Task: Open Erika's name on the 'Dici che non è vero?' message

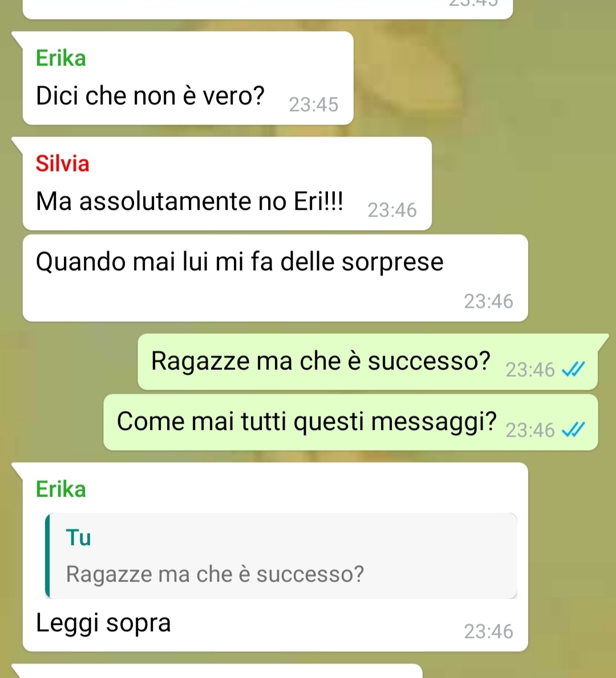Action: pyautogui.click(x=60, y=58)
